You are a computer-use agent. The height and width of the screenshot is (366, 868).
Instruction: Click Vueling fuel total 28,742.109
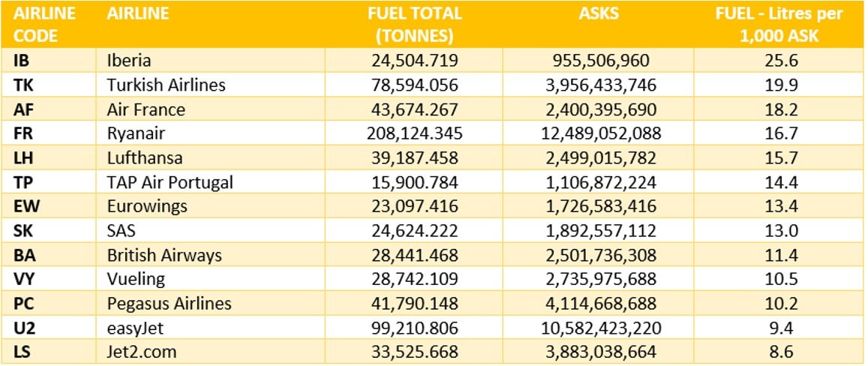(x=414, y=280)
